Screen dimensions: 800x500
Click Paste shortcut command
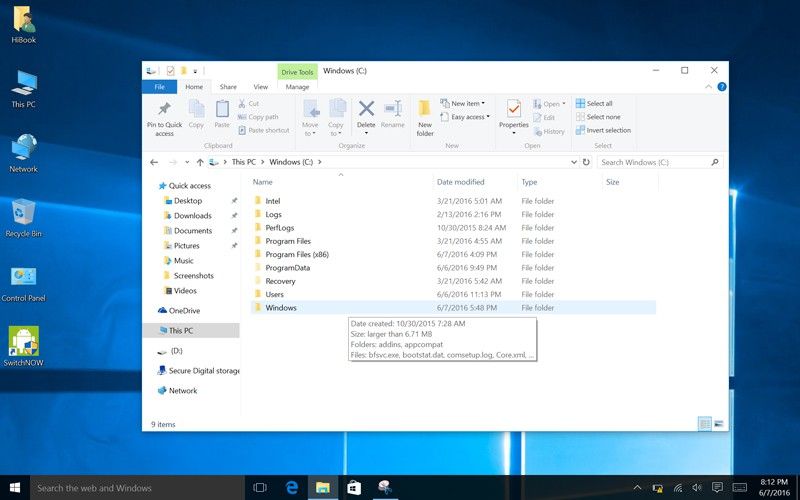click(264, 130)
